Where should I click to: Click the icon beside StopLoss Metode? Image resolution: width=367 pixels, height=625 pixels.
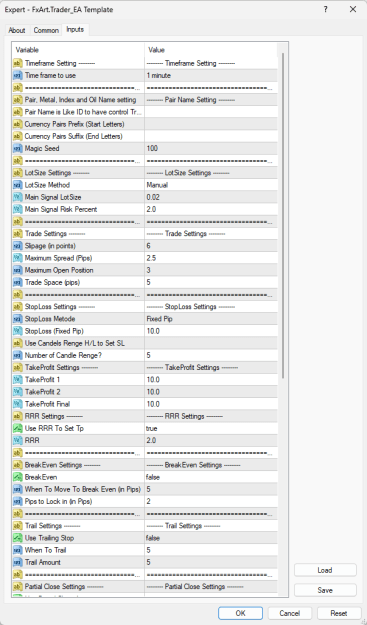[x=18, y=319]
